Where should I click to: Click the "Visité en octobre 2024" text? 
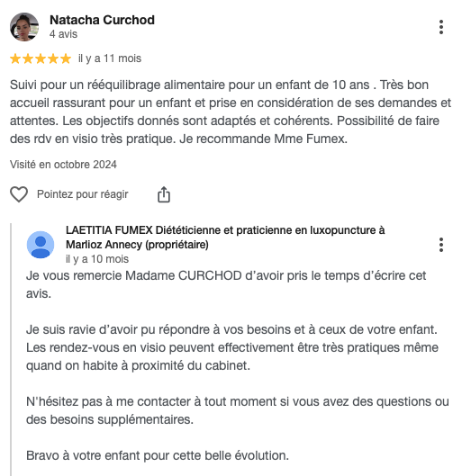pyautogui.click(x=63, y=165)
